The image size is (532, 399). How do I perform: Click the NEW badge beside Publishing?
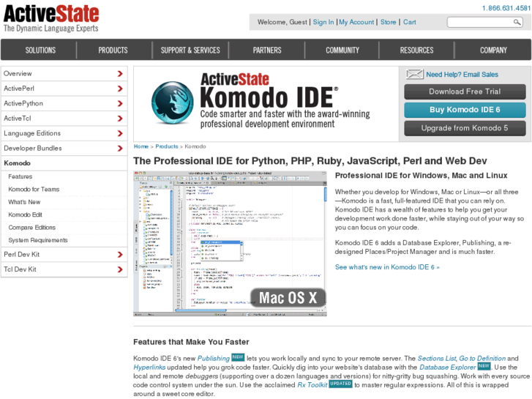click(x=238, y=357)
